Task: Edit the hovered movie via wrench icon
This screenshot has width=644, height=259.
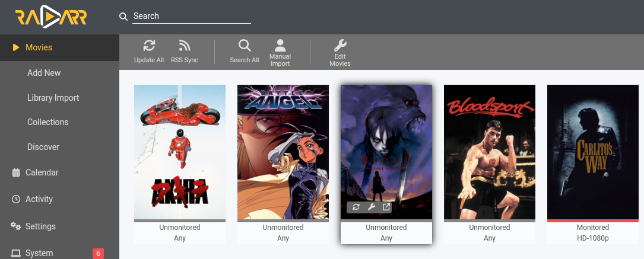Action: tap(372, 207)
